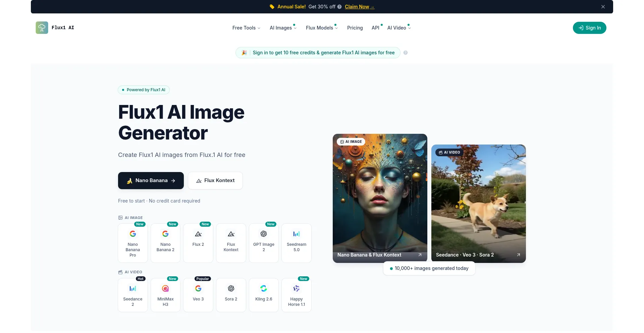Click the Flux1 AI brand name text
The image size is (644, 333).
point(63,27)
